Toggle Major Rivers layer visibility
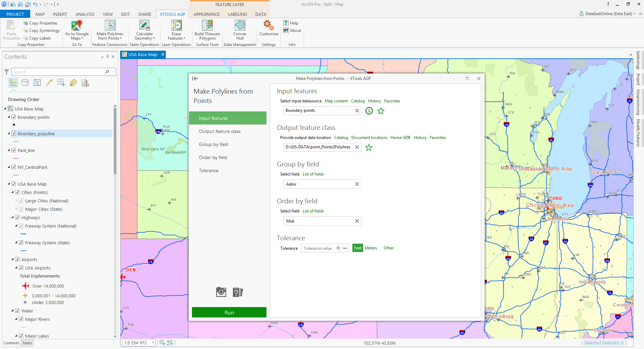Screen dimensions: 644x349 (x=21, y=319)
